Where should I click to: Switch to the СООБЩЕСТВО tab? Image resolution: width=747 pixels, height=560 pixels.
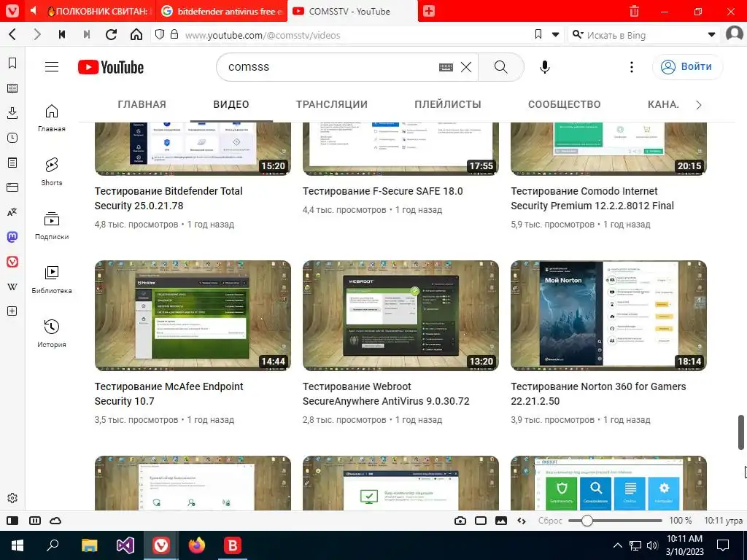coord(564,104)
